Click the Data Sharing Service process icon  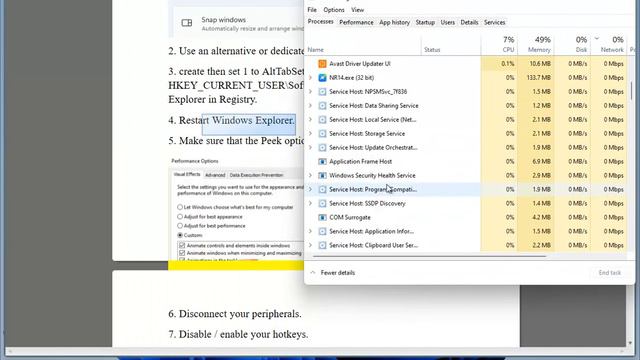[322, 106]
